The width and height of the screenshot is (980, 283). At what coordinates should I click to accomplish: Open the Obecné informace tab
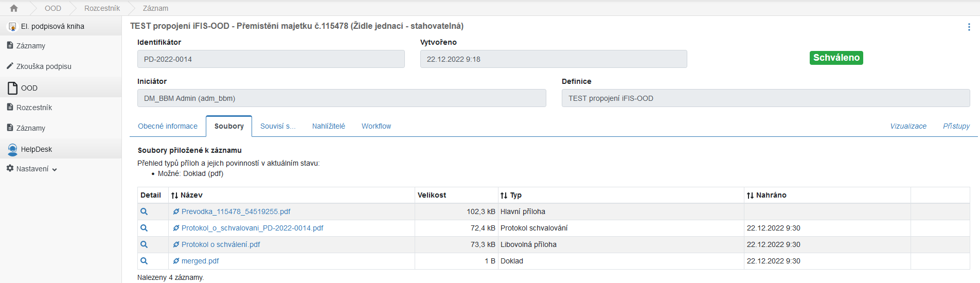click(168, 126)
